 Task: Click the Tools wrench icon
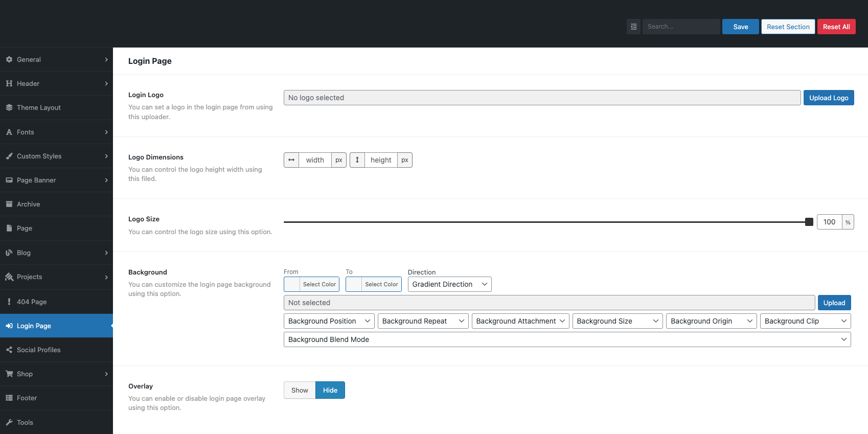(9, 422)
